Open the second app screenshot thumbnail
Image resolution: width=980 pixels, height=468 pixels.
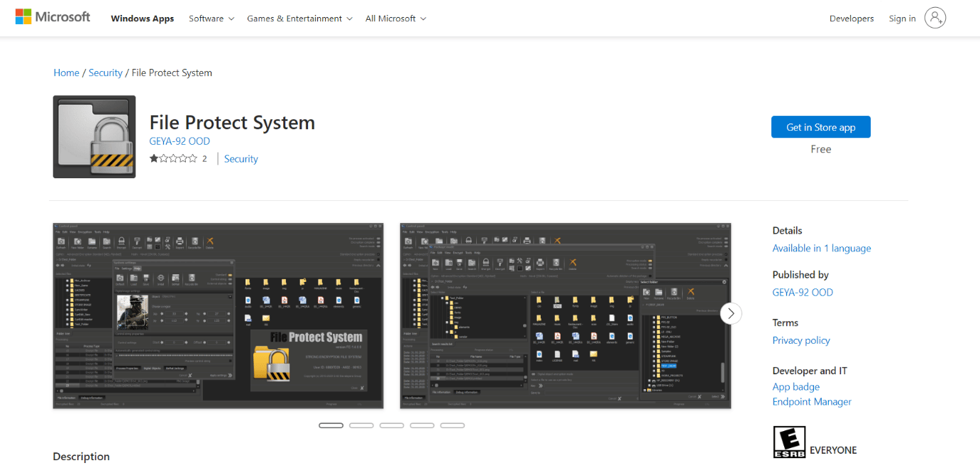pos(566,316)
